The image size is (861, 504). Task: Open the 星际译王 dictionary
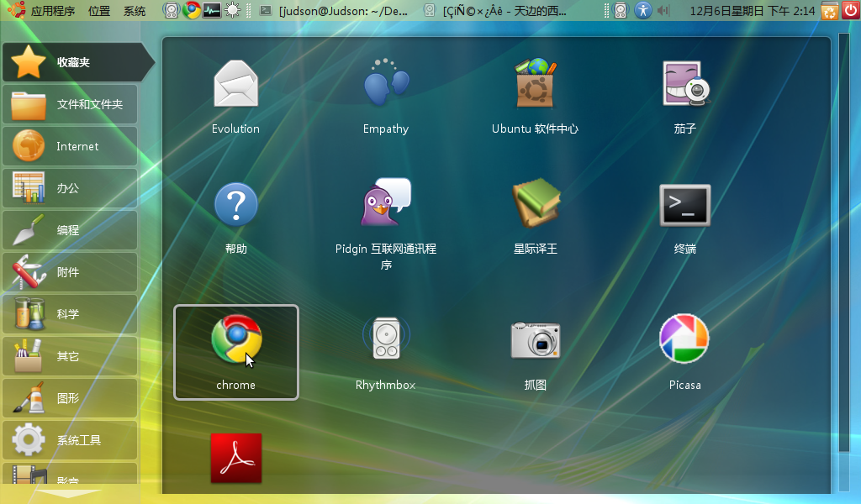coord(535,218)
